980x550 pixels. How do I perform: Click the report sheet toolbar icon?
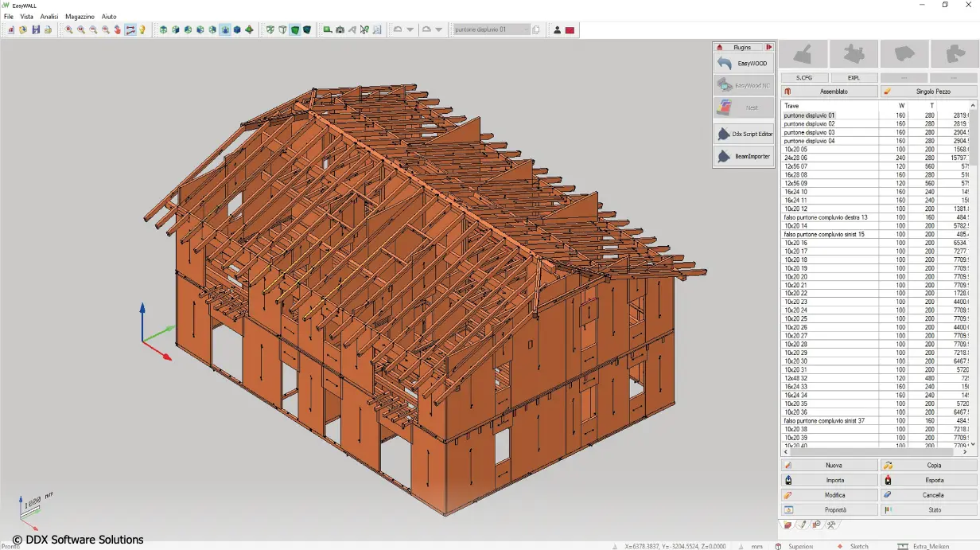(377, 29)
